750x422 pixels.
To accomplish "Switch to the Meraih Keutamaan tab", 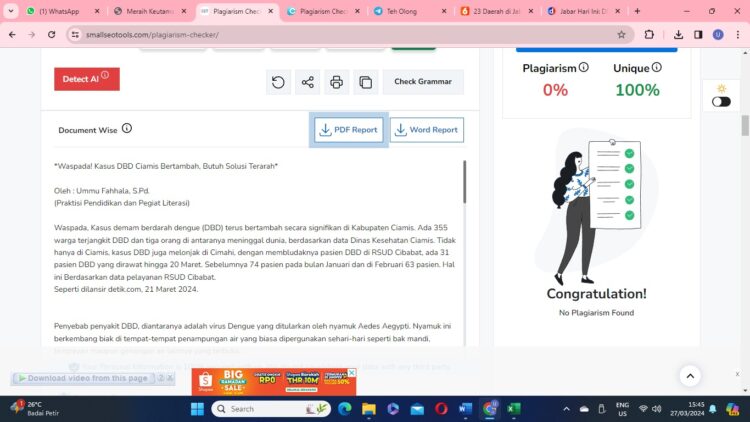I will (149, 11).
